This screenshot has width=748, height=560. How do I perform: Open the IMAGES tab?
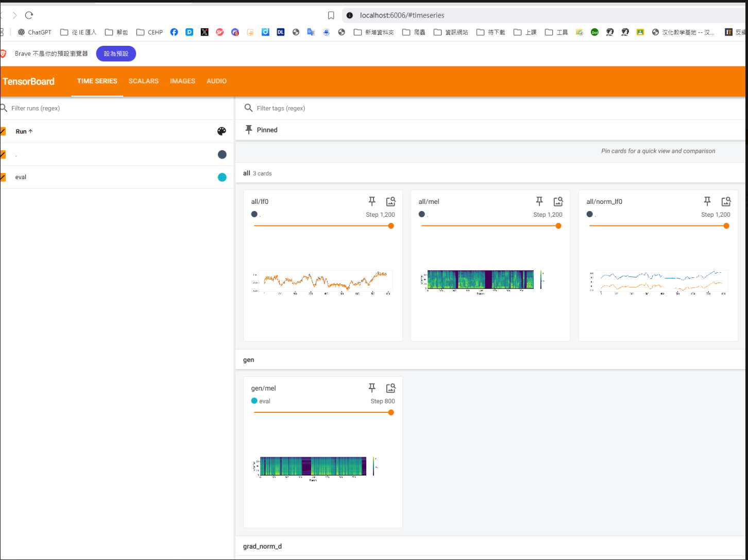click(x=182, y=81)
